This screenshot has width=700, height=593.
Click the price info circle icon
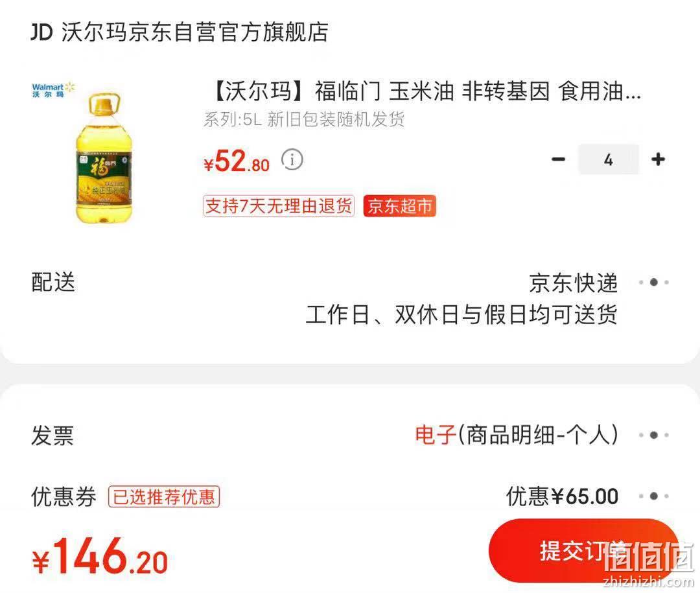[x=292, y=159]
